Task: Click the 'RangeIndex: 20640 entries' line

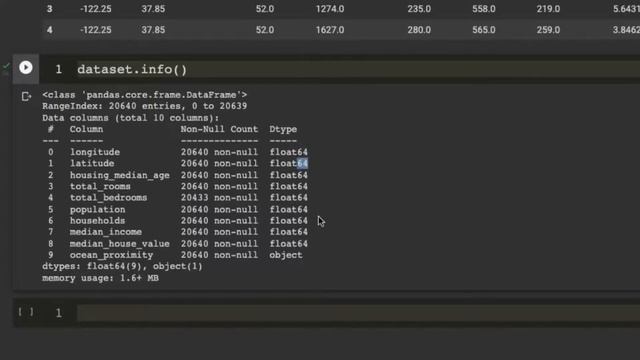Action: (144, 106)
